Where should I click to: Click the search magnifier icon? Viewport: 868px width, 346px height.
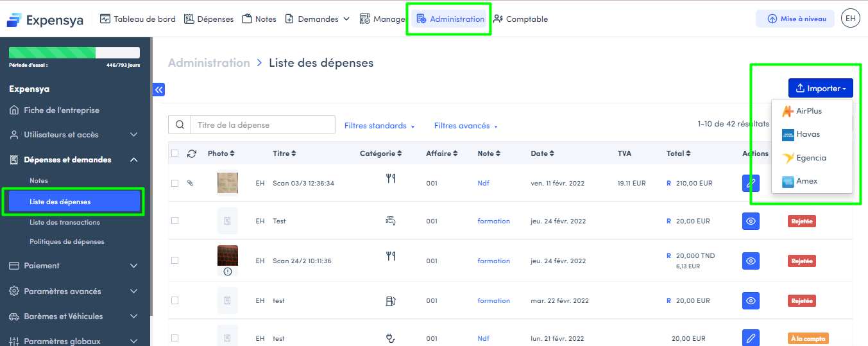[x=180, y=125]
